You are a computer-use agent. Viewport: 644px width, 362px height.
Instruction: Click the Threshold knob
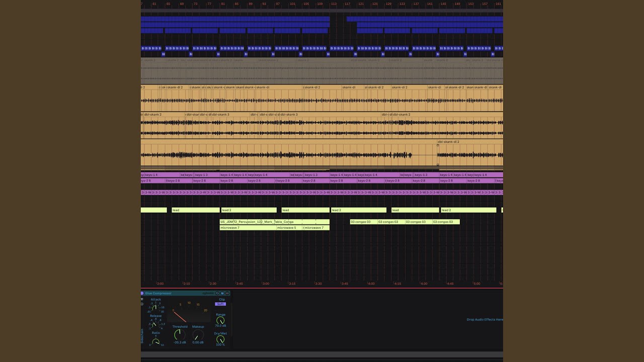[180, 335]
